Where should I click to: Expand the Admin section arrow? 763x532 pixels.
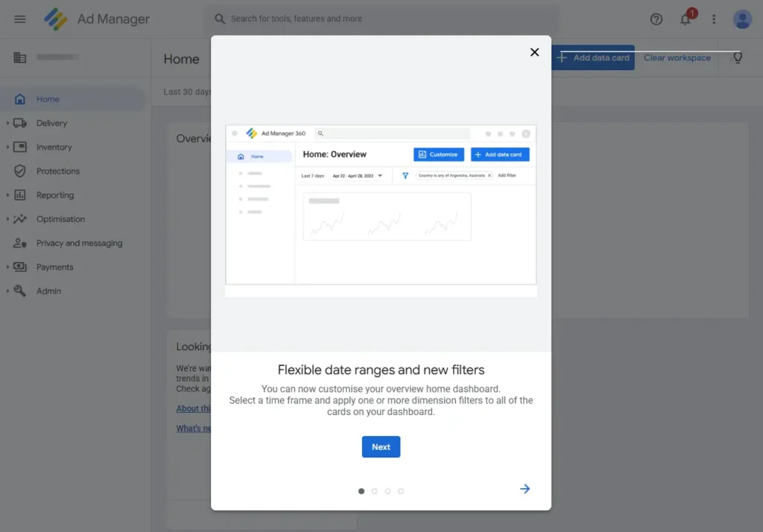7,291
